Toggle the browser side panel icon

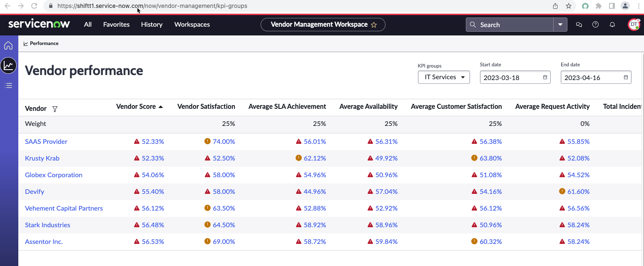[612, 6]
